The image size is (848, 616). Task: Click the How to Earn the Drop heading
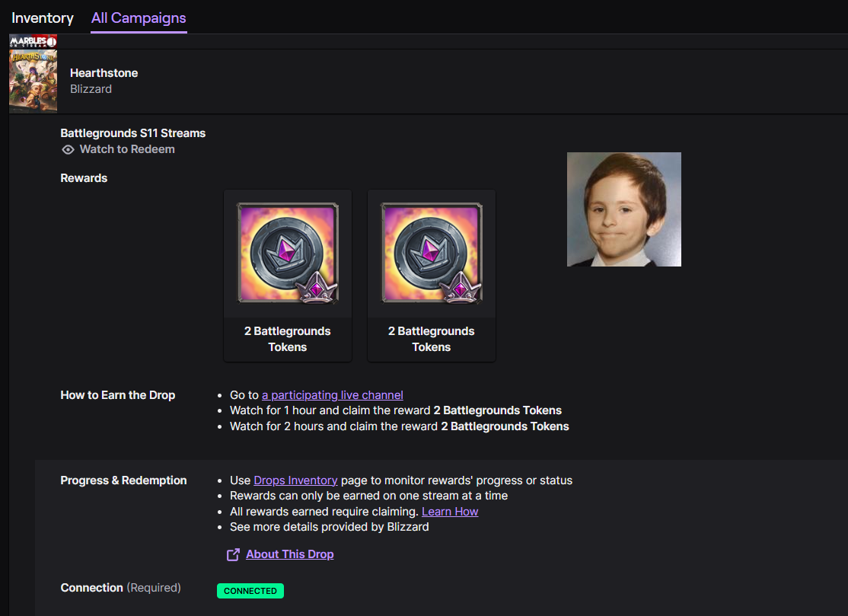pyautogui.click(x=118, y=394)
